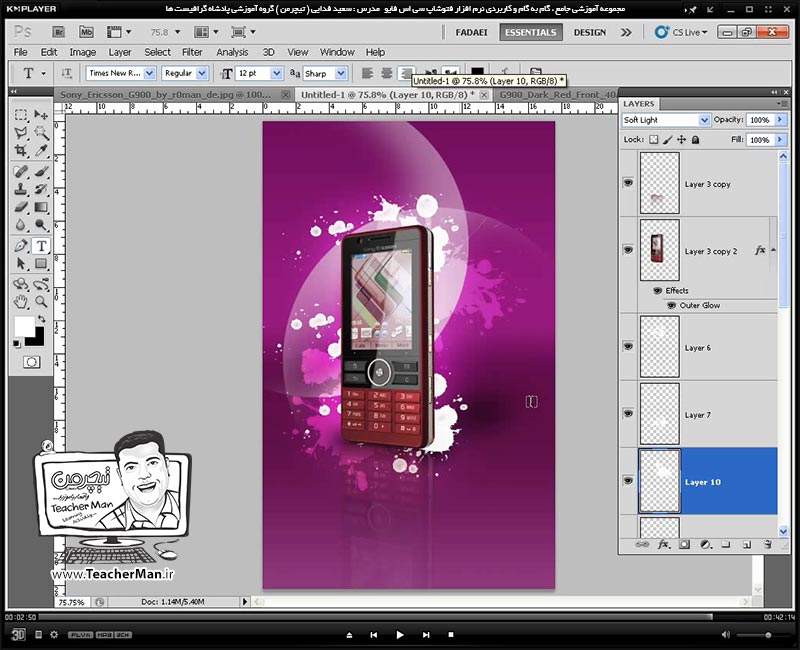
Task: Select the Clone Stamp tool
Action: [x=20, y=189]
